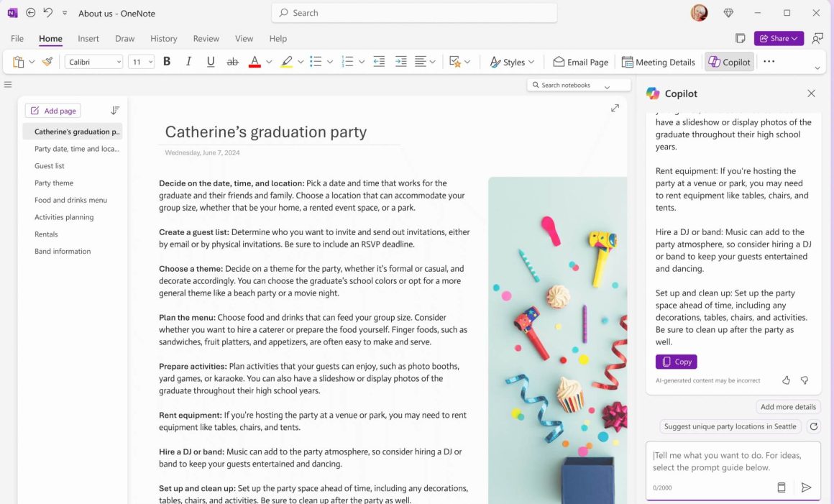Viewport: 834px width, 504px height.
Task: Toggle the navigation pane hamburger icon
Action: coord(8,84)
